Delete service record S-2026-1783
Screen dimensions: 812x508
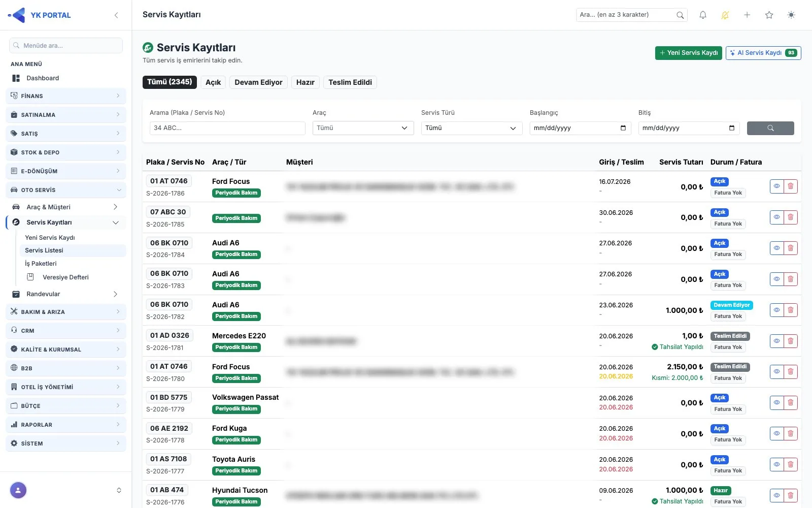(791, 279)
